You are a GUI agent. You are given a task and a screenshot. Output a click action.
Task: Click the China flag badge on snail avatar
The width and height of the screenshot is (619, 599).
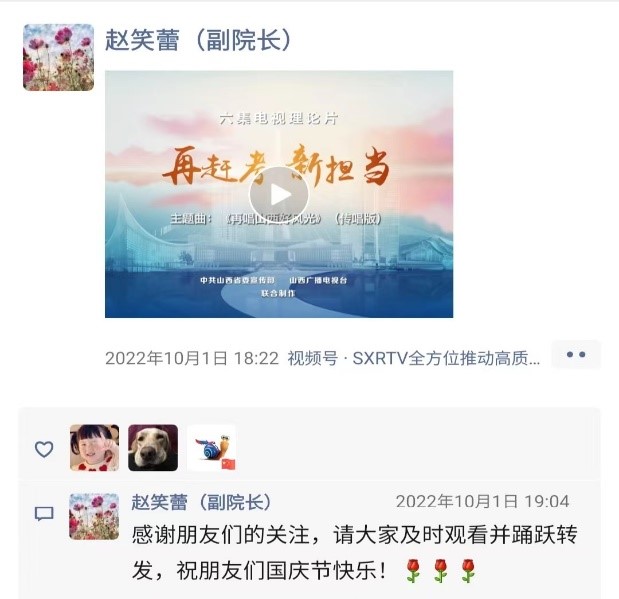[229, 464]
